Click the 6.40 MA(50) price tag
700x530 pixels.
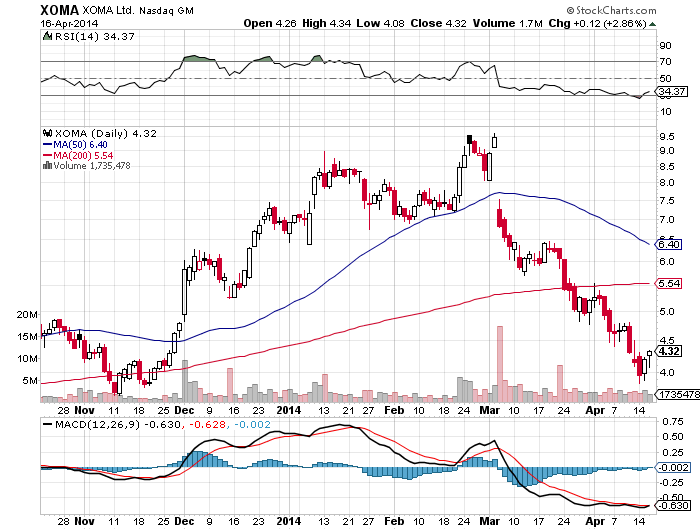coord(668,244)
